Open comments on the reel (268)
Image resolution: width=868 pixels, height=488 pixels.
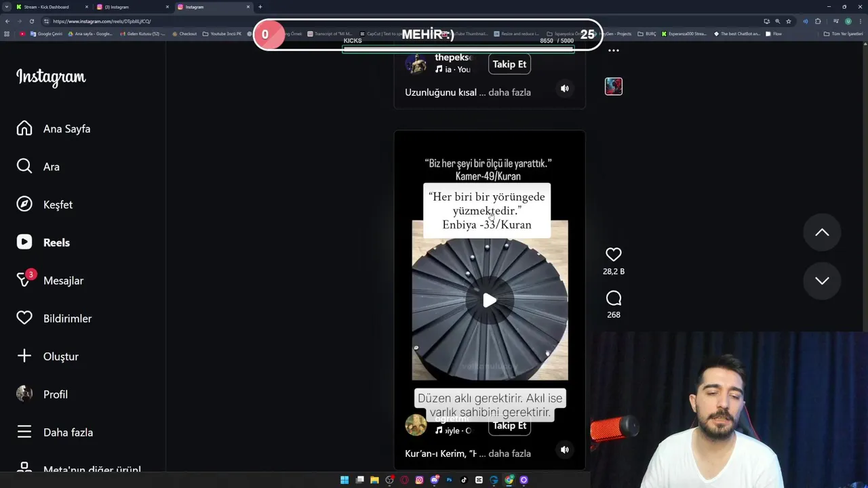pyautogui.click(x=614, y=298)
